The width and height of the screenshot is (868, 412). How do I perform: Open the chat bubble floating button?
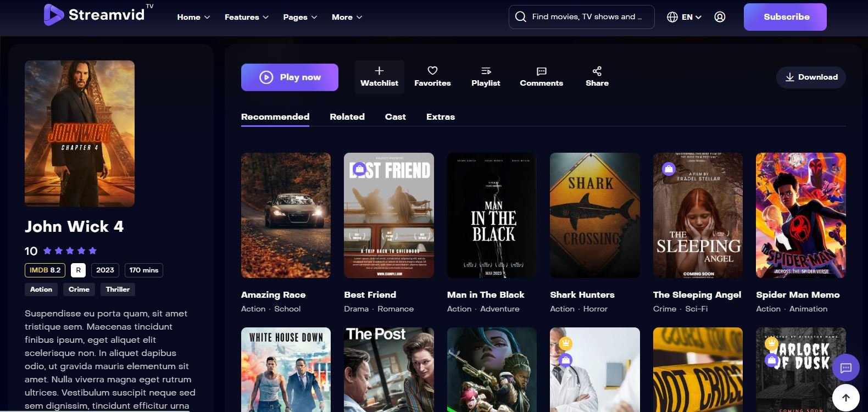coord(846,368)
